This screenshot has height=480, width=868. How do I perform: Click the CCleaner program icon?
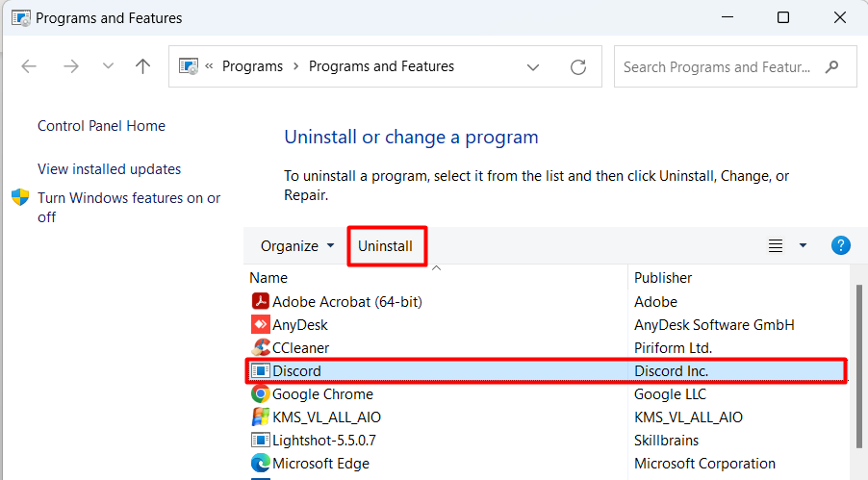[260, 347]
